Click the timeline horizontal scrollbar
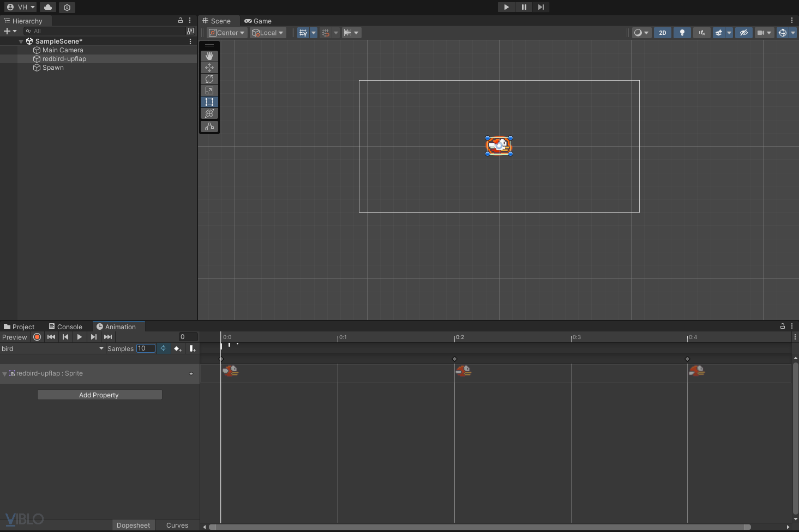 coord(480,527)
